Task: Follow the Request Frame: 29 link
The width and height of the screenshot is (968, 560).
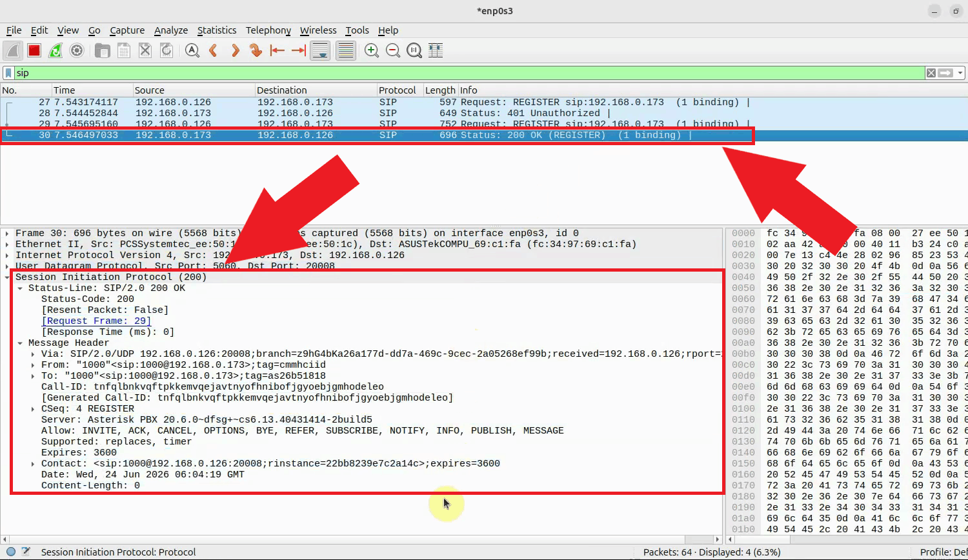Action: [96, 321]
